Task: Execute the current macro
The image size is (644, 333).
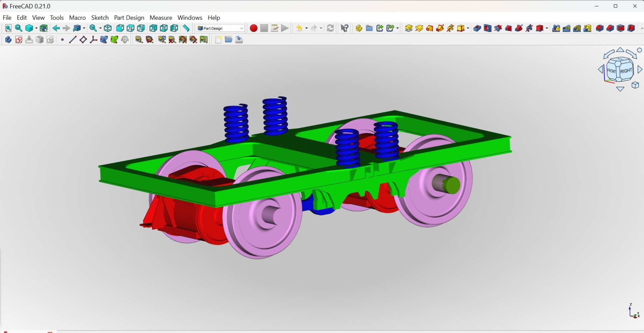Action: tap(285, 28)
